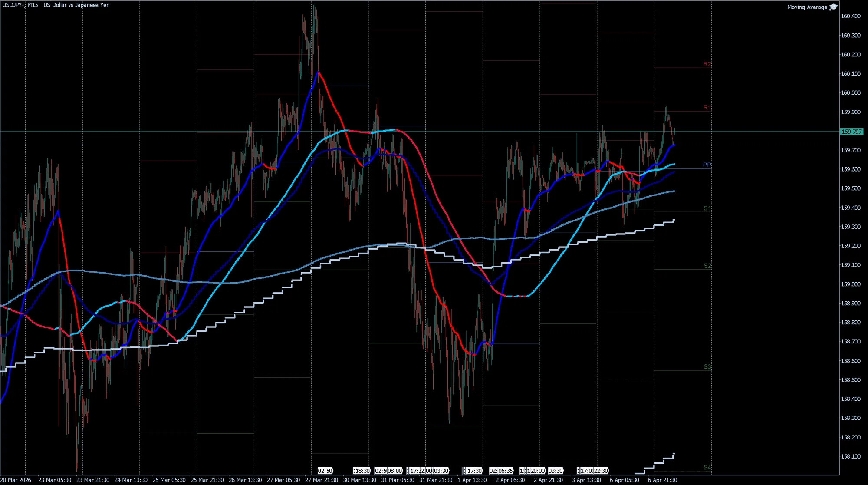Select the PP pivot point label
Screen dimensions: 868x485
click(x=707, y=165)
